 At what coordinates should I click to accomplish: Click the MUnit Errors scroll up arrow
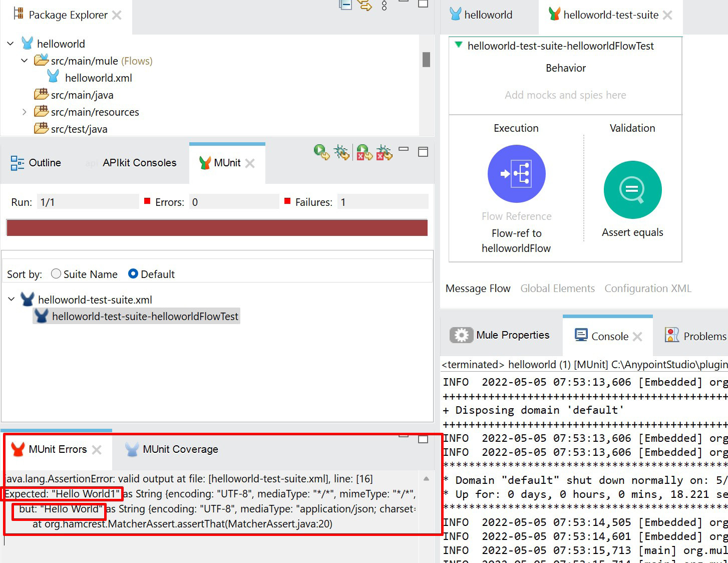tap(426, 479)
